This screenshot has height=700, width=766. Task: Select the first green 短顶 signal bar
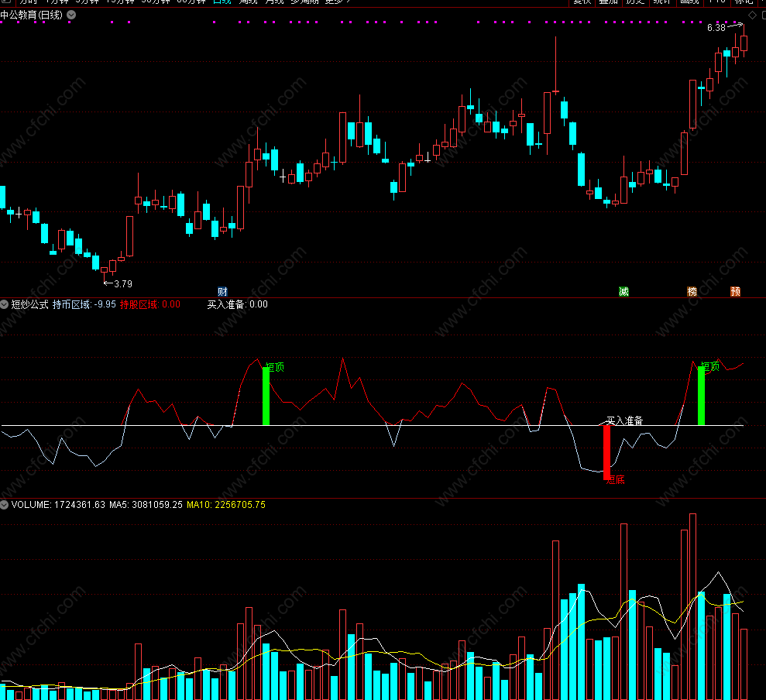click(x=266, y=396)
